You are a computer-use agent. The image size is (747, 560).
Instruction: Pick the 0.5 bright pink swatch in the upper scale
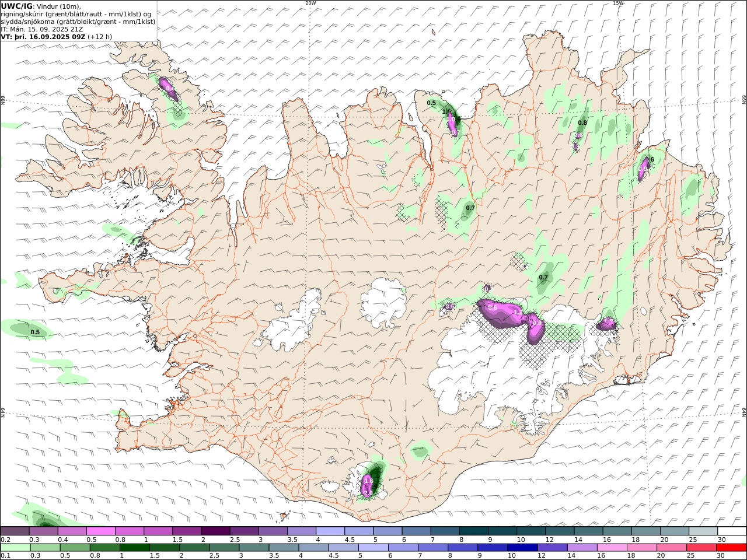point(100,531)
